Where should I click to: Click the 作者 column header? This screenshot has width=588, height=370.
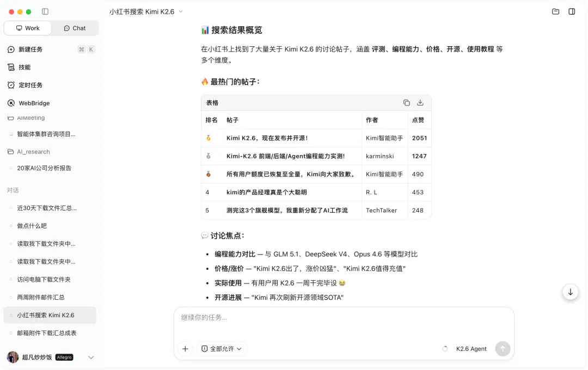click(372, 120)
